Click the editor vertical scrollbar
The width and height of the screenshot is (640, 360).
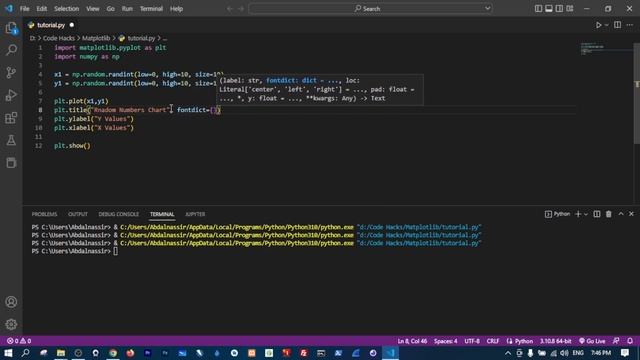tap(637, 93)
